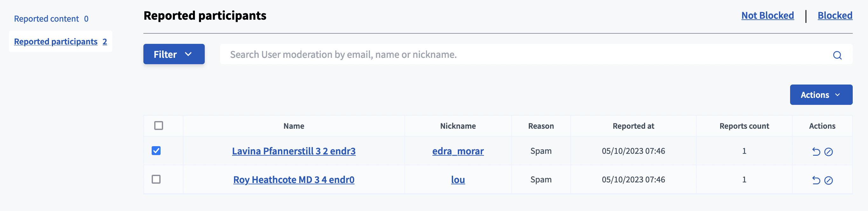The image size is (868, 211).
Task: Focus the user moderation search field
Action: pos(506,55)
